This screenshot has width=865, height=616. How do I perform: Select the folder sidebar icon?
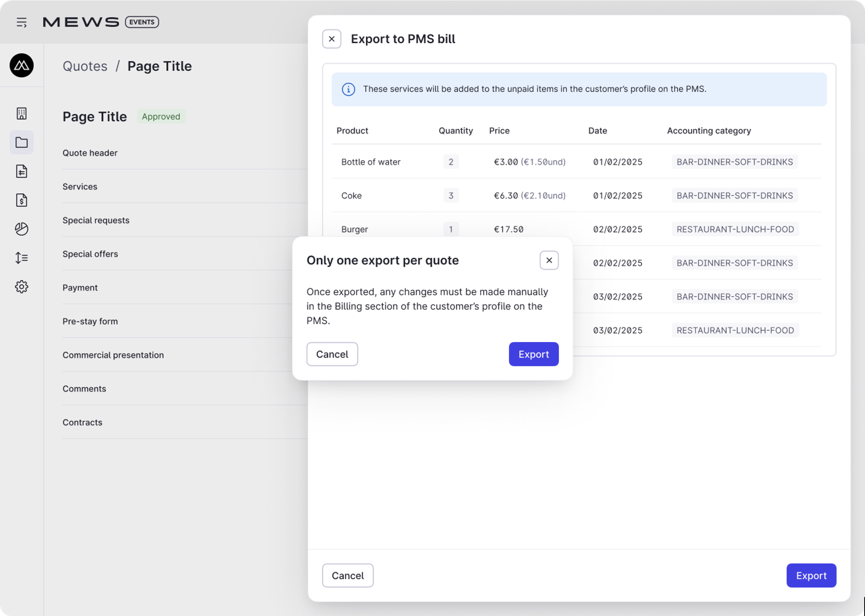[22, 142]
